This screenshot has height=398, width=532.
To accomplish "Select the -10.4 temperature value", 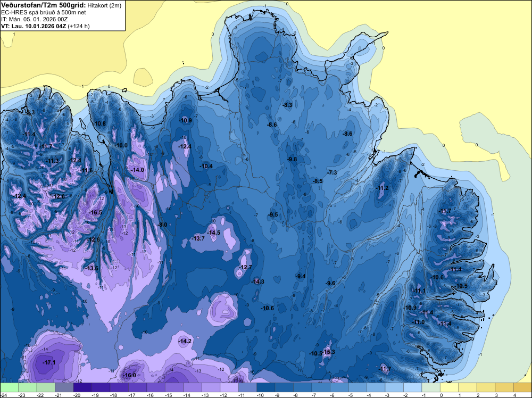I will point(206,166).
